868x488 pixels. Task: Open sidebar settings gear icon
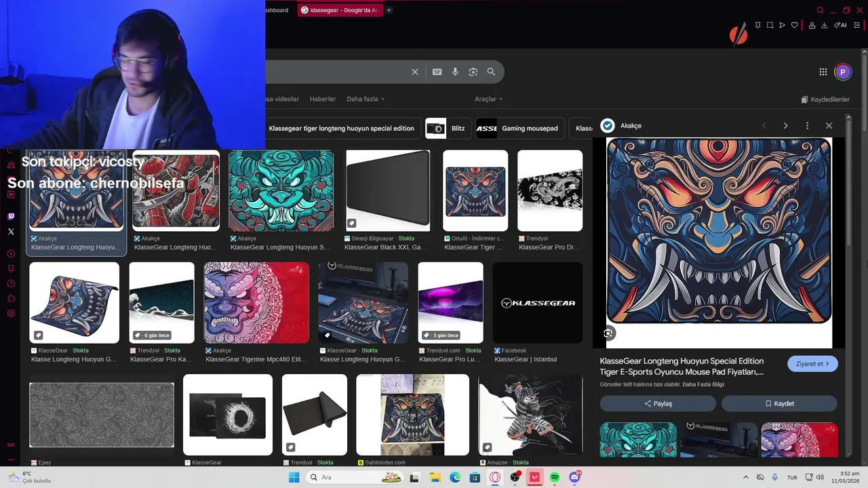click(11, 313)
